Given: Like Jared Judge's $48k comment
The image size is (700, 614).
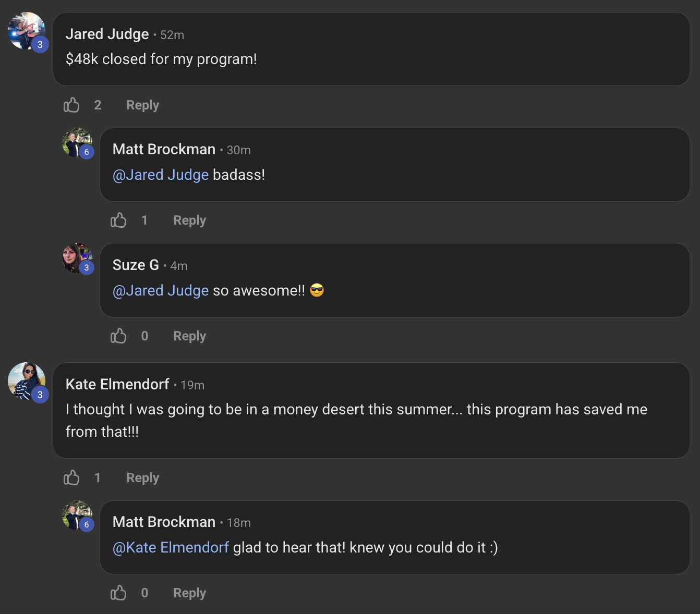Looking at the screenshot, I should pos(71,105).
